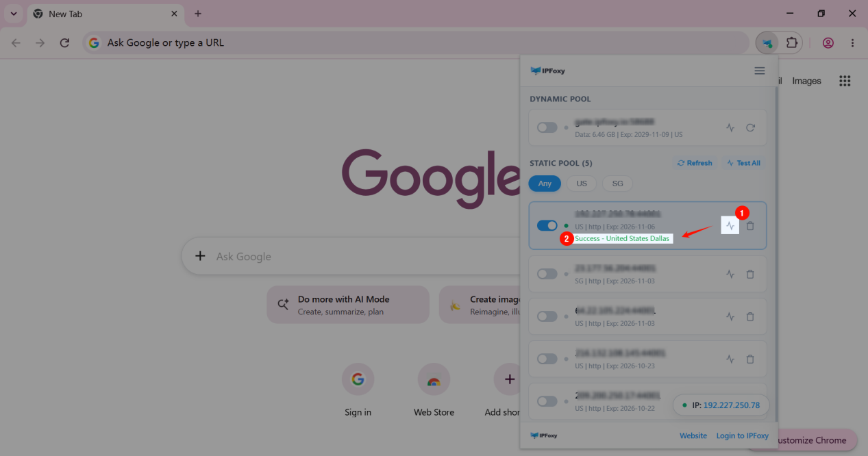This screenshot has width=868, height=456.
Task: Open Chrome's three-dot menu
Action: 852,43
